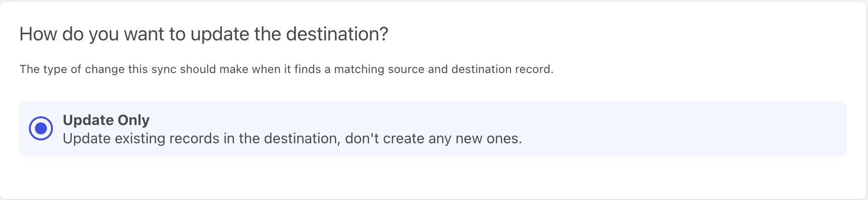Click the sync change type explanation text
This screenshot has height=200, width=868.
286,69
